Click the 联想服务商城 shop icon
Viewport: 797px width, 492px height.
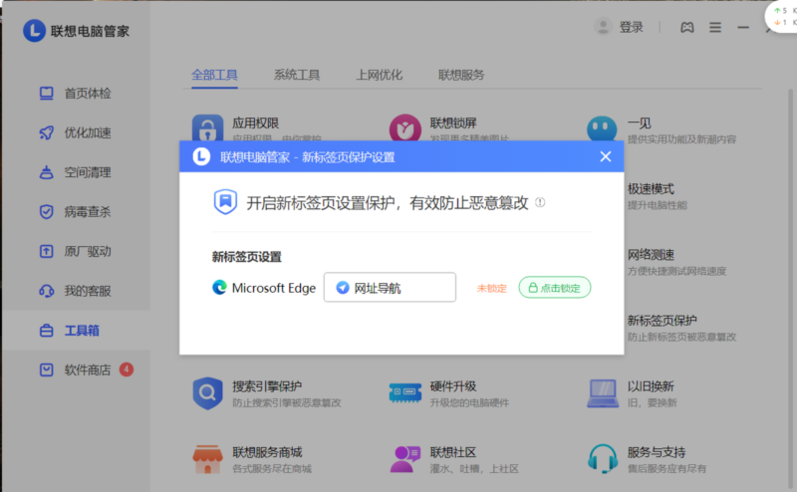(x=207, y=459)
